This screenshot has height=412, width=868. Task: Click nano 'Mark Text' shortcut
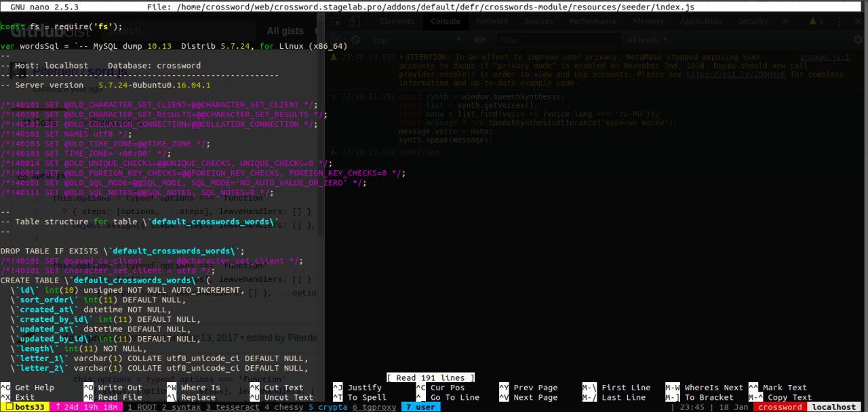coord(778,388)
